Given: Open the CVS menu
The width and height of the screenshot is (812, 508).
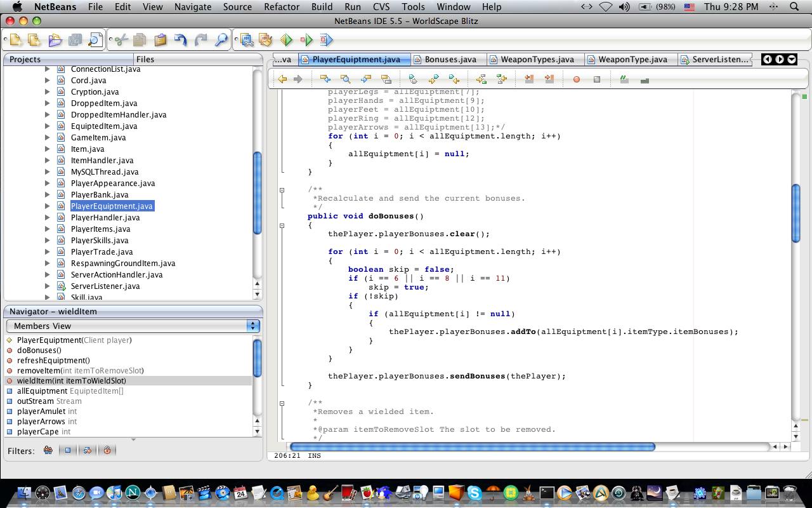Looking at the screenshot, I should pyautogui.click(x=381, y=6).
